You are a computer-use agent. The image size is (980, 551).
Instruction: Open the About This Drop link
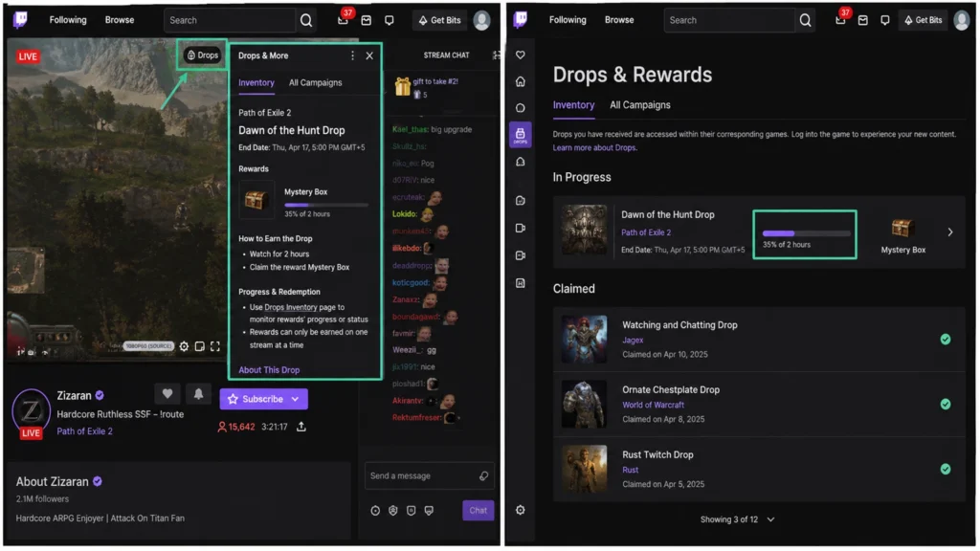(269, 370)
